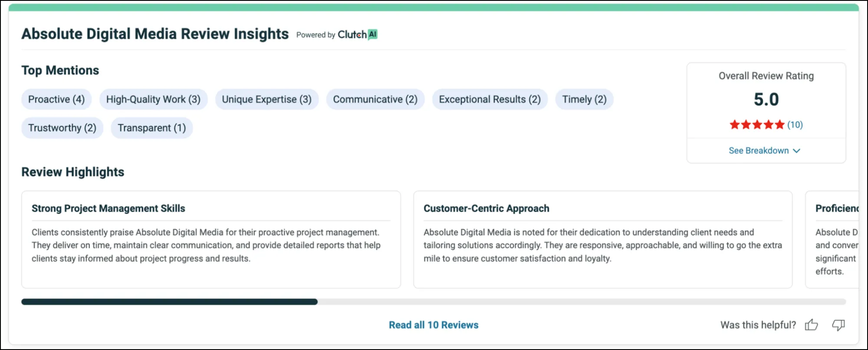Click the thumbs up helpful icon
868x350 pixels.
click(x=811, y=325)
